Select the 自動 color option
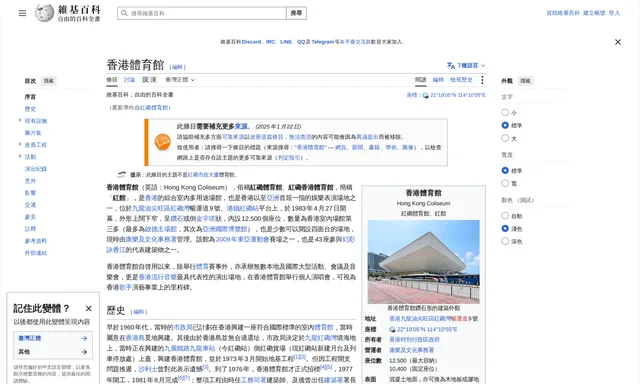 point(505,215)
